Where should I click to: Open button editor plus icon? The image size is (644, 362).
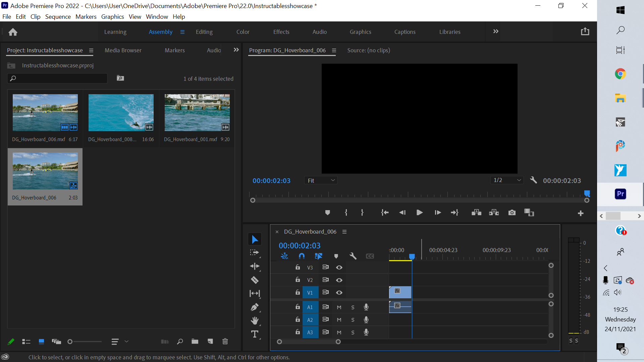click(x=581, y=213)
